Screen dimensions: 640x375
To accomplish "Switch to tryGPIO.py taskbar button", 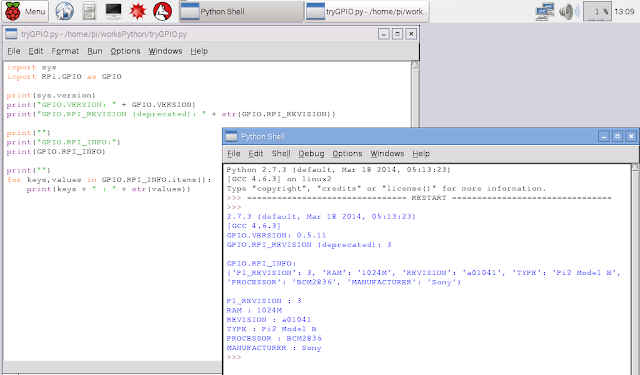I will click(367, 12).
